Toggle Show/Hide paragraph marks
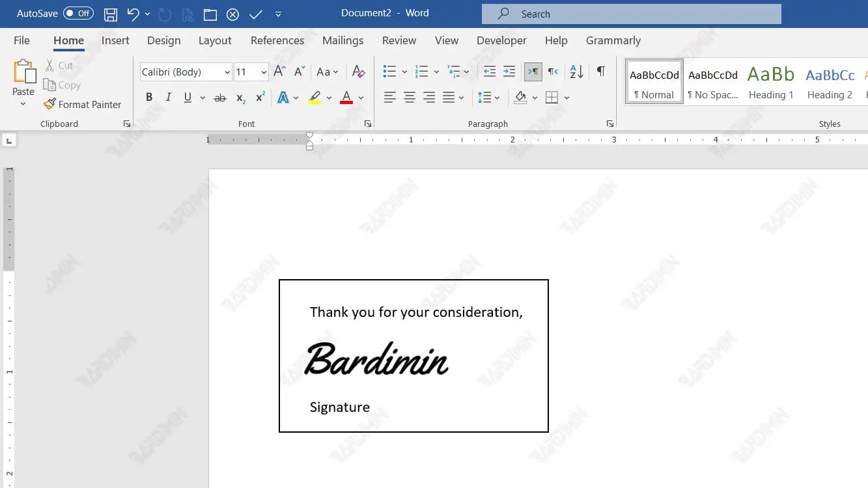This screenshot has height=488, width=868. (600, 72)
